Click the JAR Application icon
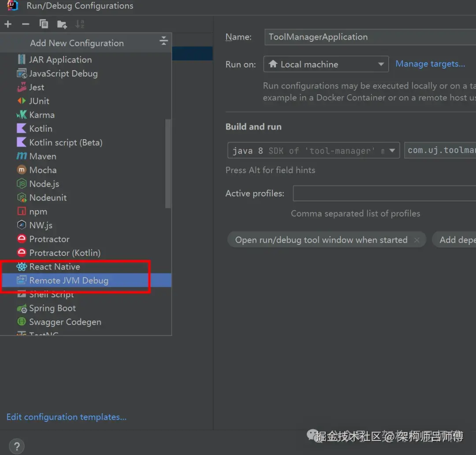Image resolution: width=476 pixels, height=455 pixels. tap(22, 59)
